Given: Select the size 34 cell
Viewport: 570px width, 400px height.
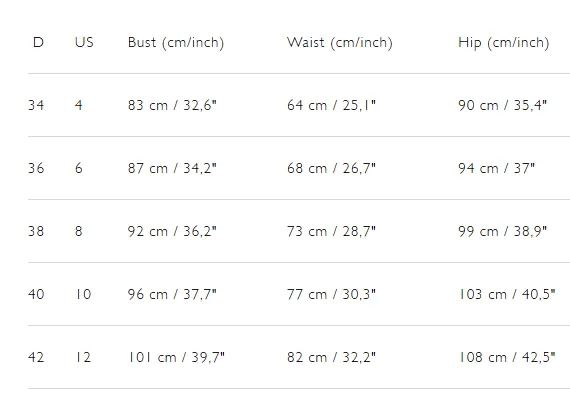Looking at the screenshot, I should pyautogui.click(x=36, y=105).
